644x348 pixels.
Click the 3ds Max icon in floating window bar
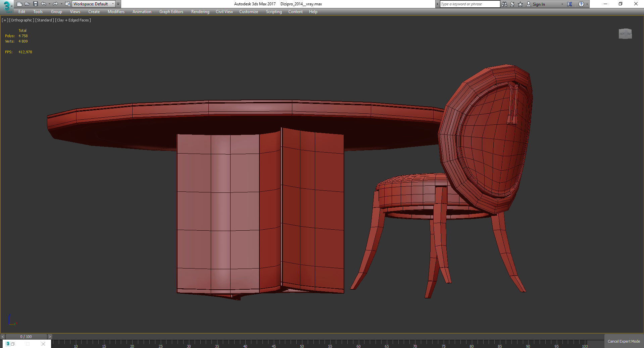click(x=8, y=344)
